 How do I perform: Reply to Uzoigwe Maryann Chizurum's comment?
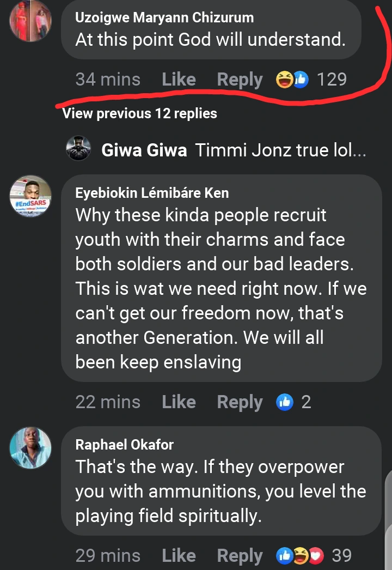(x=240, y=80)
